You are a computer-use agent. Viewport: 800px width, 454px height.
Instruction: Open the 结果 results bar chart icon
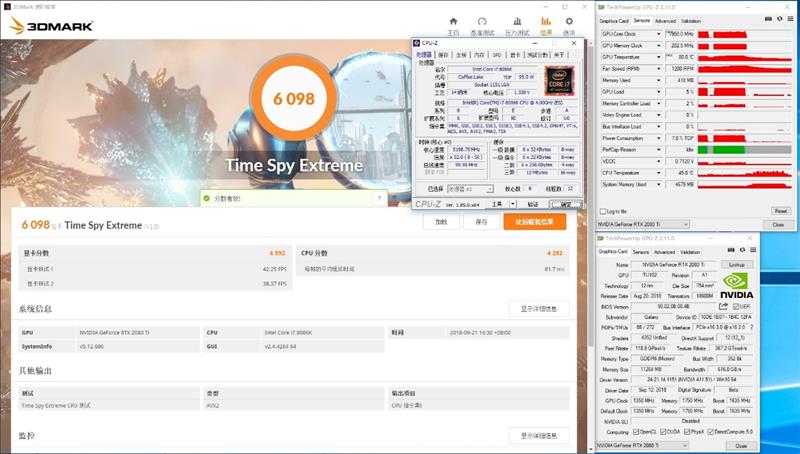click(x=546, y=21)
